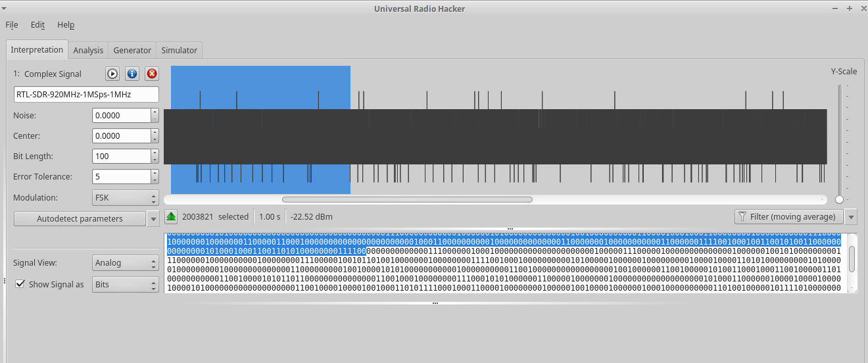Image resolution: width=868 pixels, height=363 pixels.
Task: Click the Center value field
Action: point(122,135)
